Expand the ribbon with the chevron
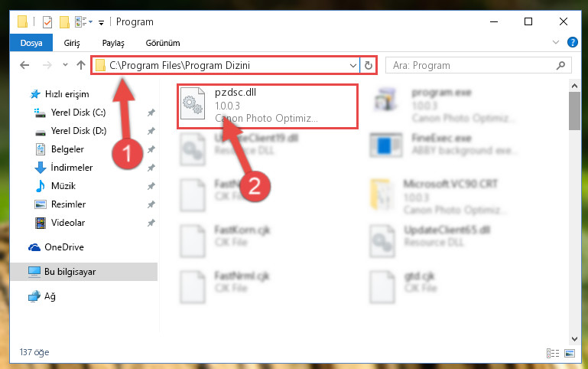 tap(556, 42)
